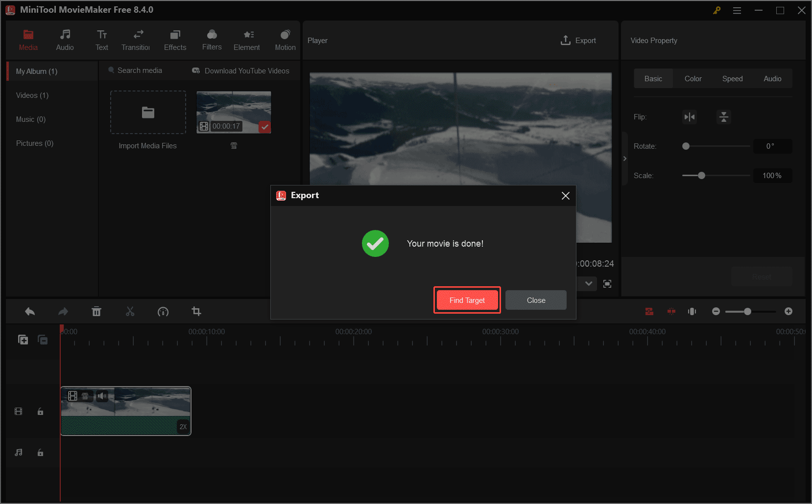Image resolution: width=812 pixels, height=504 pixels.
Task: Select the Split scissors tool
Action: pyautogui.click(x=130, y=311)
